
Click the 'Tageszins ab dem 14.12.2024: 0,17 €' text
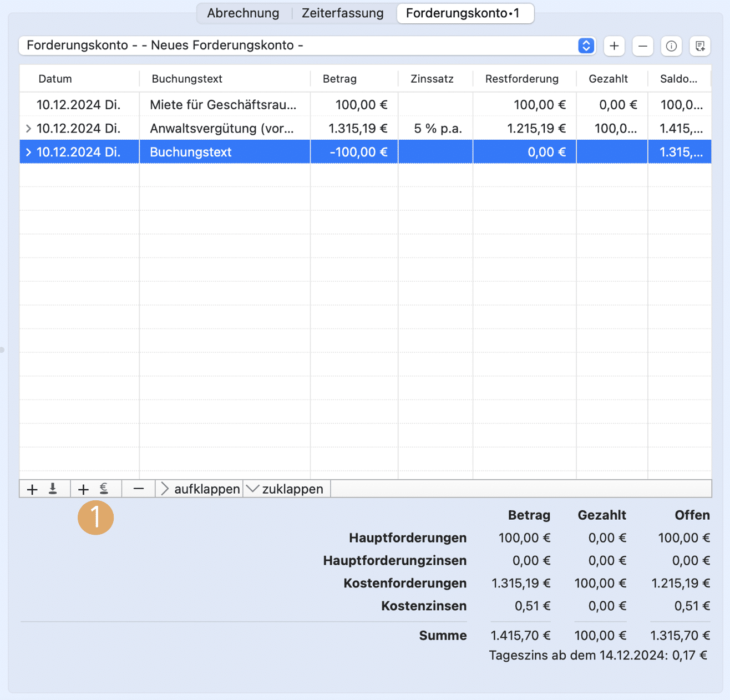598,656
